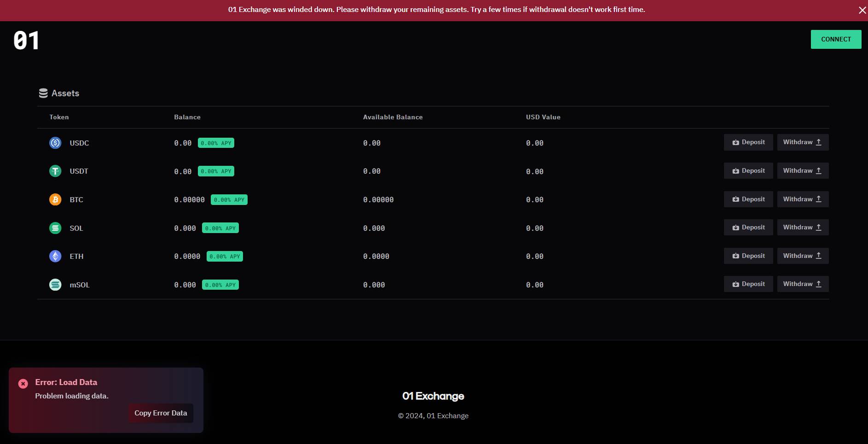The height and width of the screenshot is (444, 868).
Task: Click the mSOL token icon
Action: click(x=55, y=285)
